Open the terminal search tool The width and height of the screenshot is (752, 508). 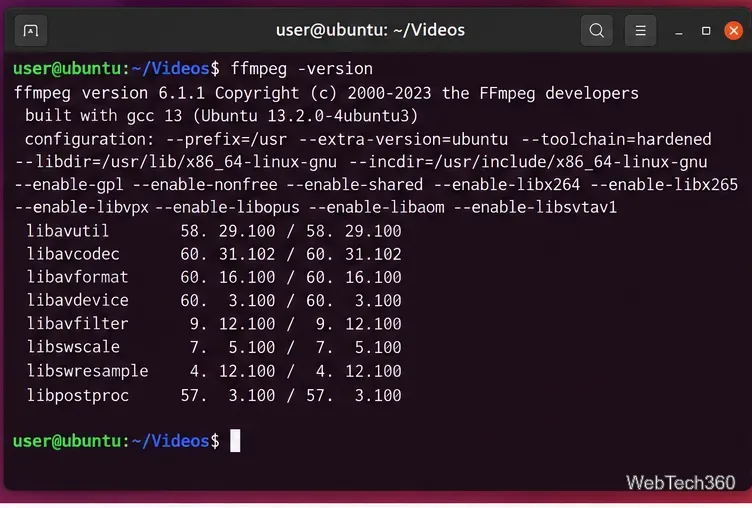pyautogui.click(x=597, y=31)
